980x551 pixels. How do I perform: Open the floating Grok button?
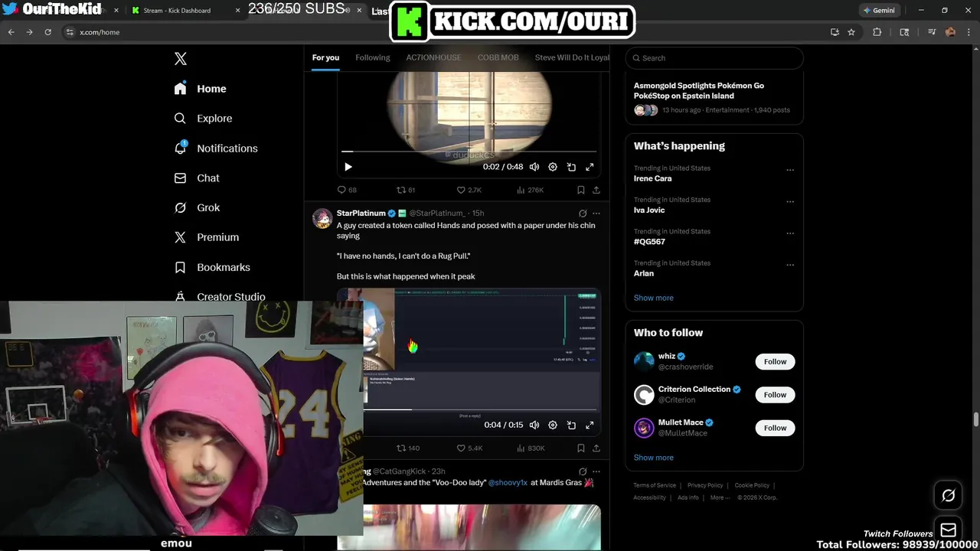948,496
